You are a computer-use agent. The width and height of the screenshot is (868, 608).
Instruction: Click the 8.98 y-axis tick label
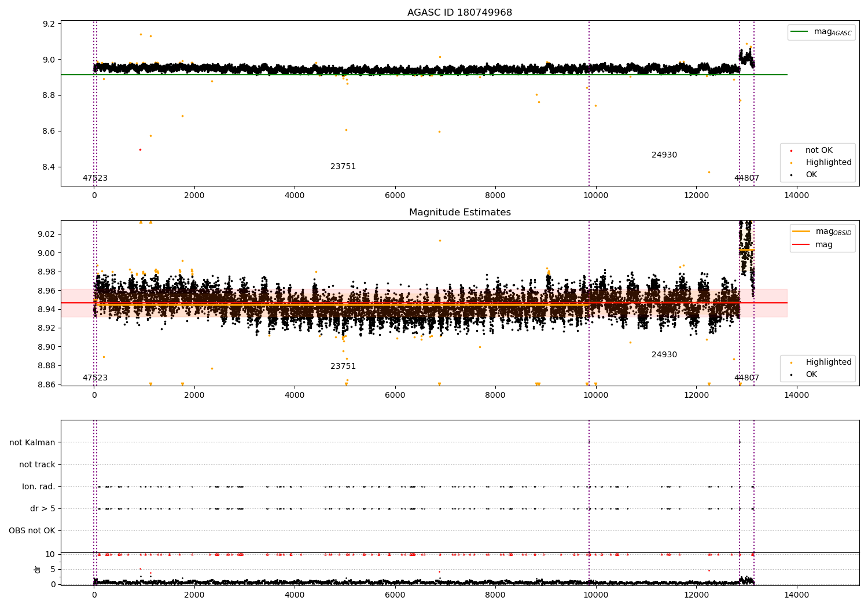click(47, 272)
